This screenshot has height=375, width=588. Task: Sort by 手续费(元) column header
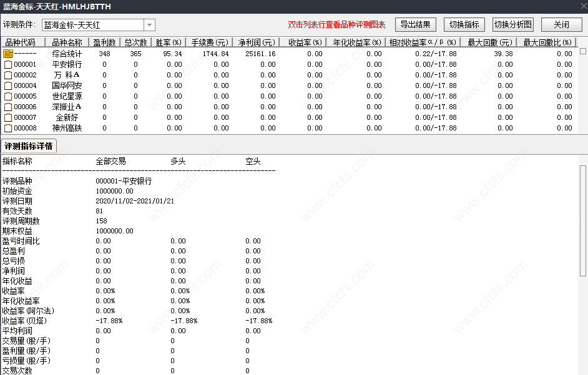(x=209, y=42)
